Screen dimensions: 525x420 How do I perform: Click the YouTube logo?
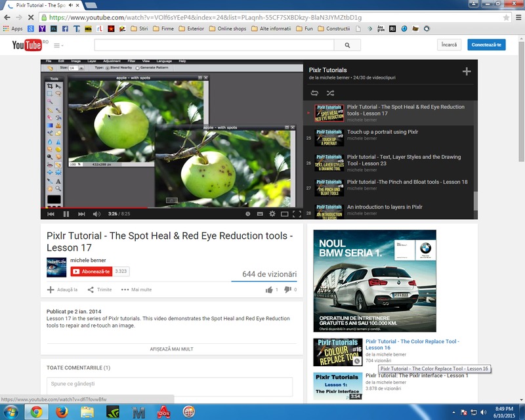27,45
